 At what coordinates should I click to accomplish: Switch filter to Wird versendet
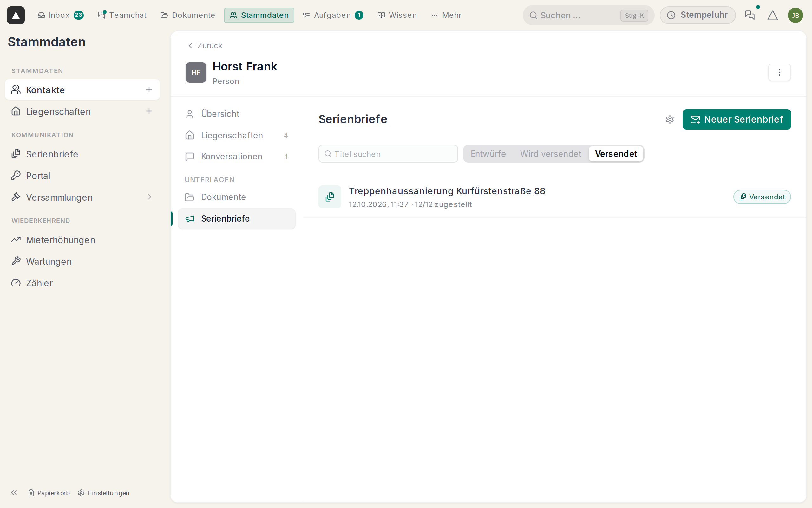point(550,154)
